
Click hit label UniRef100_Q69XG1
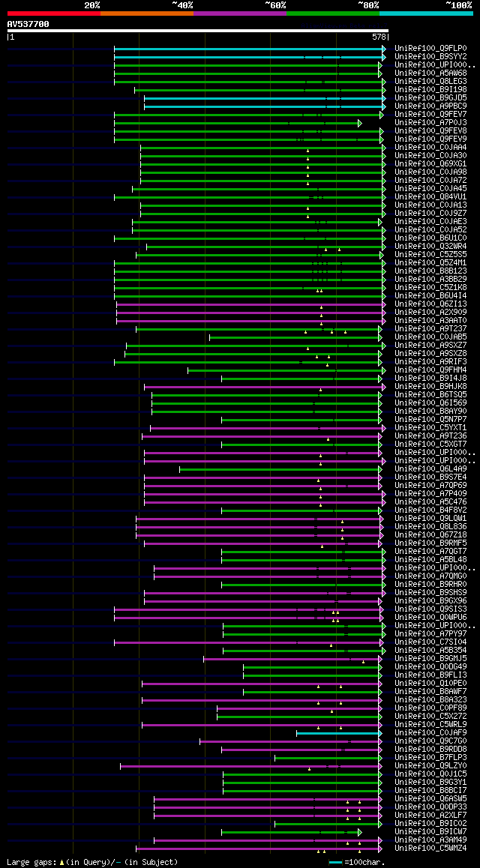[430, 164]
